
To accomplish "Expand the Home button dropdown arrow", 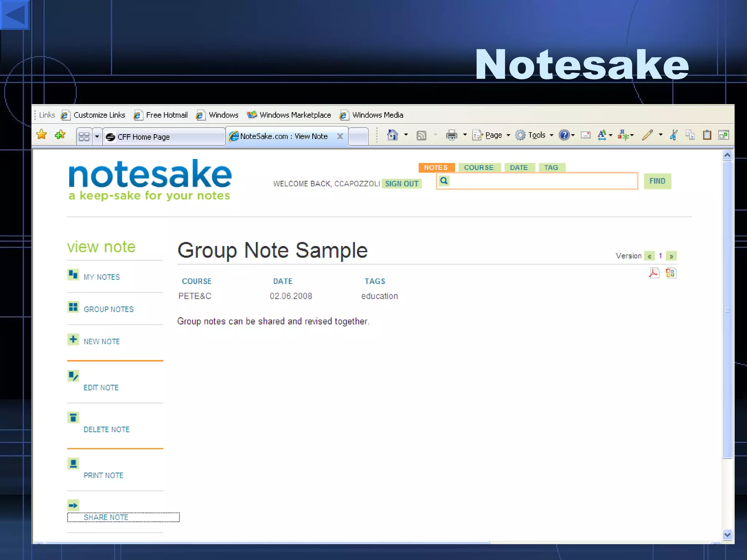I will coord(406,135).
